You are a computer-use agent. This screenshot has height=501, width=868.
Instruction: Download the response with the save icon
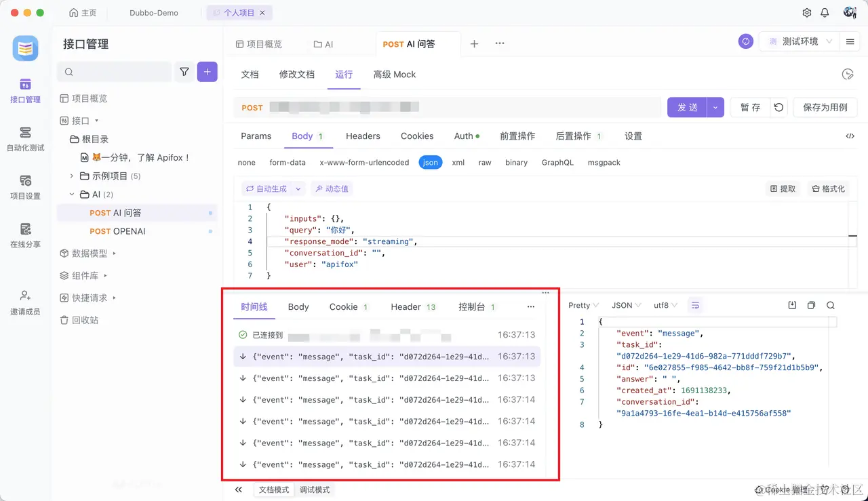coord(792,306)
